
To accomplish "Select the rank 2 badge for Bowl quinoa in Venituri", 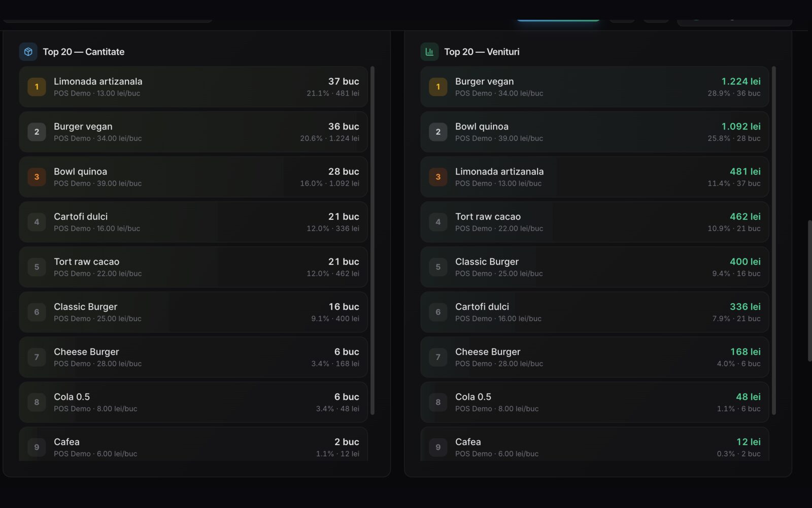I will 438,132.
